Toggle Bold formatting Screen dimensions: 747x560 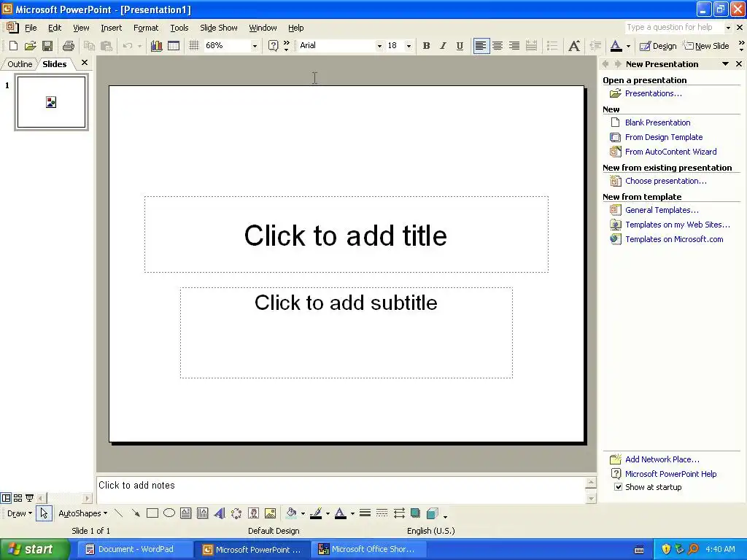[426, 46]
